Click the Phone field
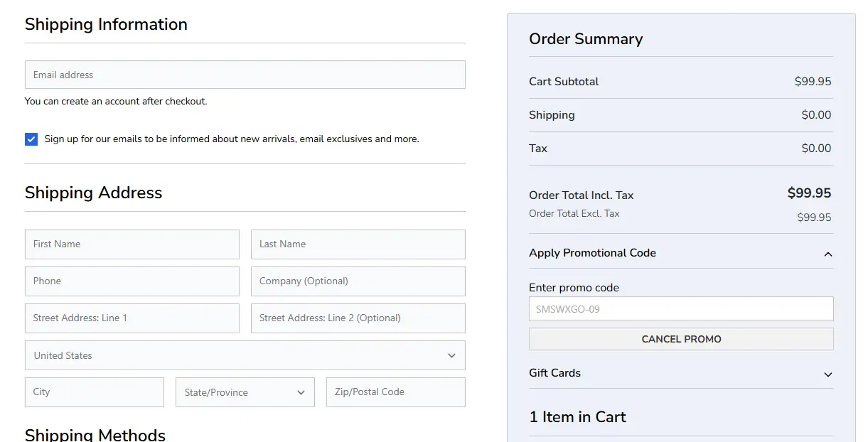Screen dimensions: 868x442 coord(132,281)
